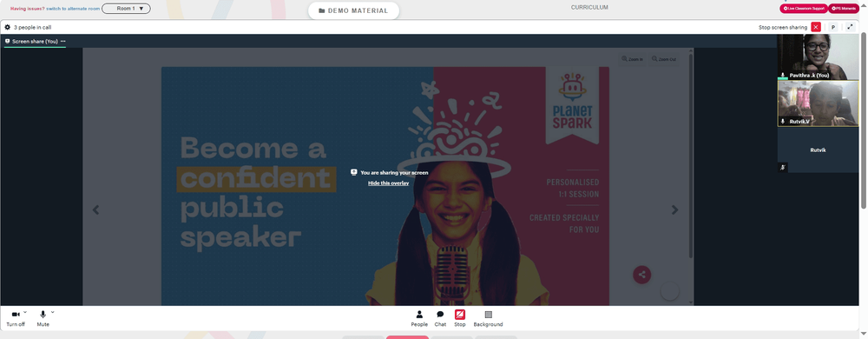Open the Chat panel
The height and width of the screenshot is (339, 868).
[x=440, y=318]
